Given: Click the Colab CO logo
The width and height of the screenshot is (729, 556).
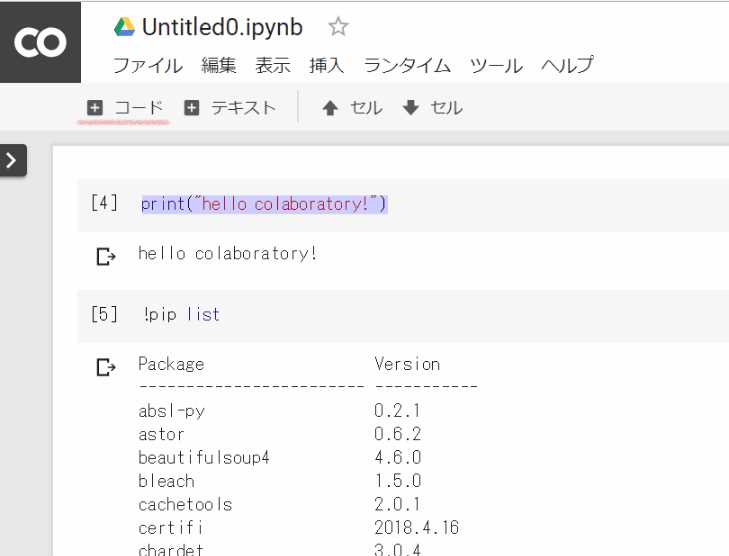Looking at the screenshot, I should [40, 41].
